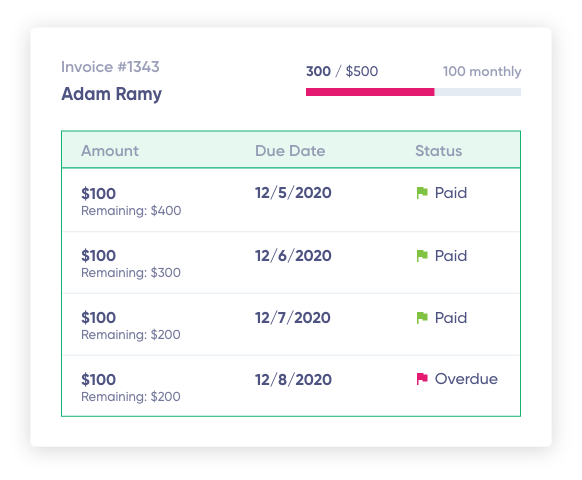Click the green flag for 12/7/2020
The height and width of the screenshot is (480, 582).
point(422,317)
